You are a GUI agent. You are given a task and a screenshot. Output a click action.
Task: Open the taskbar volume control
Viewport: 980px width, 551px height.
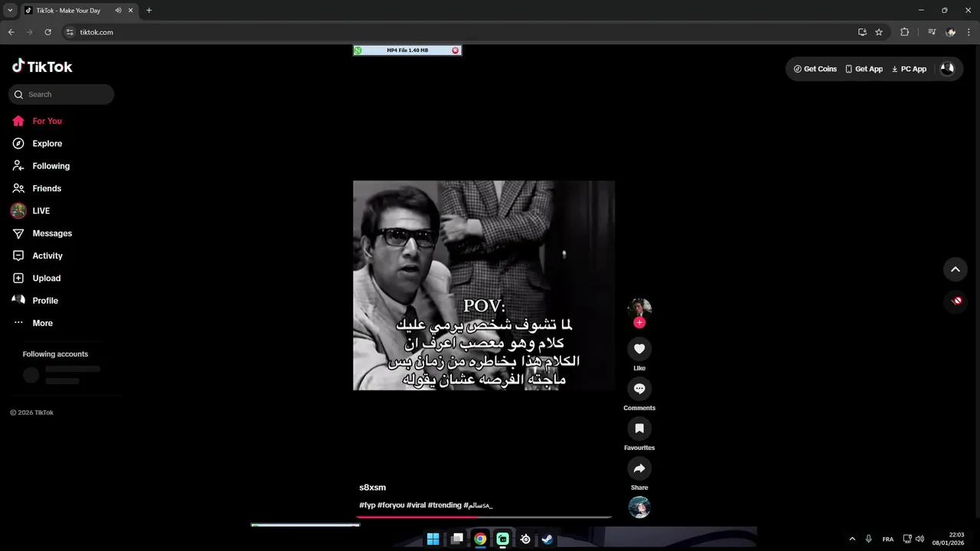point(920,539)
